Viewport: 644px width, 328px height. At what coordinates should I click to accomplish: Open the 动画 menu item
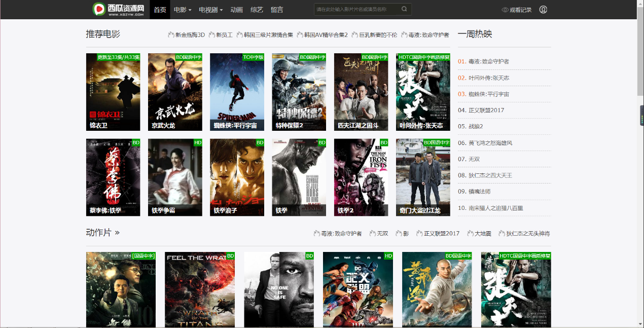coord(236,10)
